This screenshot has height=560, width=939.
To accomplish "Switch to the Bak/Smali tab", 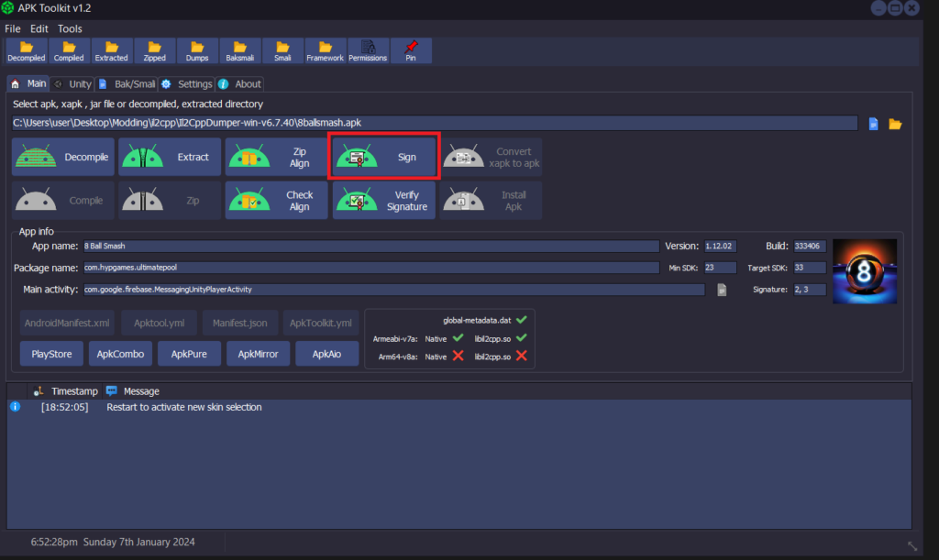I will [x=127, y=84].
